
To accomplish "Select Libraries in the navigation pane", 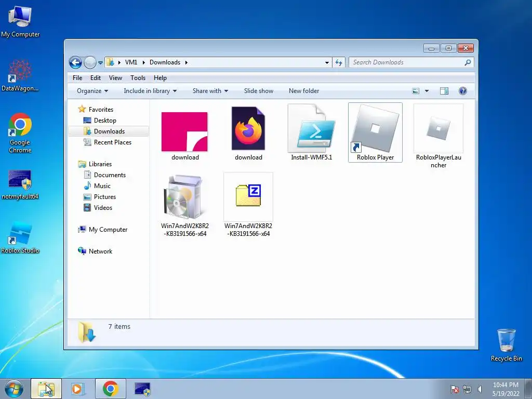I will 100,164.
